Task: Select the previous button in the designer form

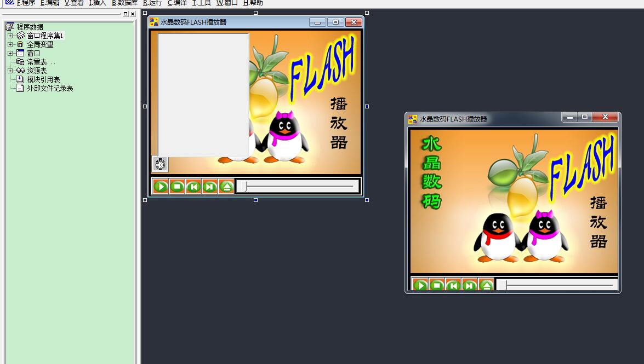Action: (193, 187)
